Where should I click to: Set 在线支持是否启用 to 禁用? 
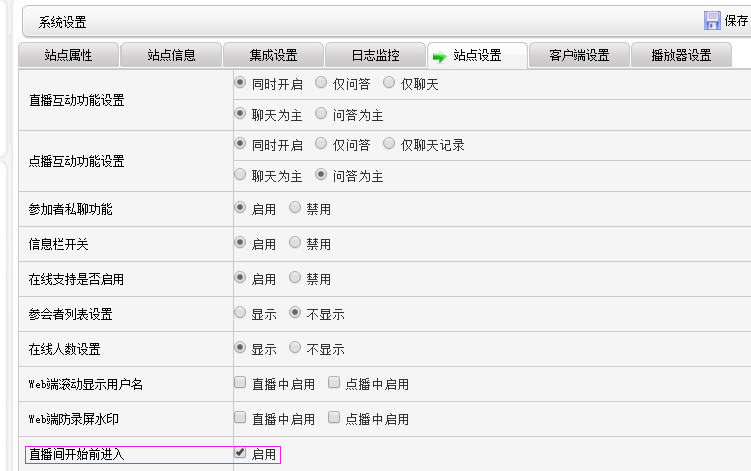click(295, 278)
